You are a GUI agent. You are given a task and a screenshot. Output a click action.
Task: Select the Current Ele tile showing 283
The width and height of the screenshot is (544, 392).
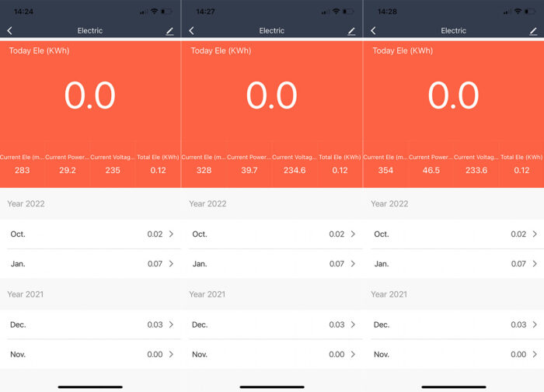click(x=23, y=164)
